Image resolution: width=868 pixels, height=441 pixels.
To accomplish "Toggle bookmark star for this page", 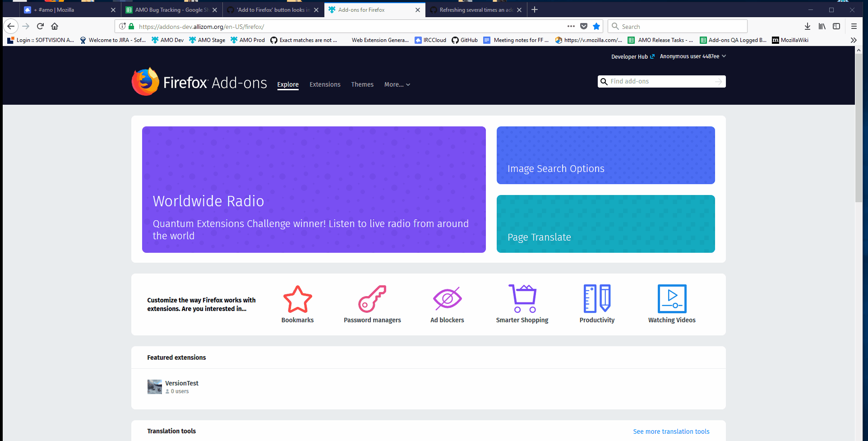I will pos(596,26).
